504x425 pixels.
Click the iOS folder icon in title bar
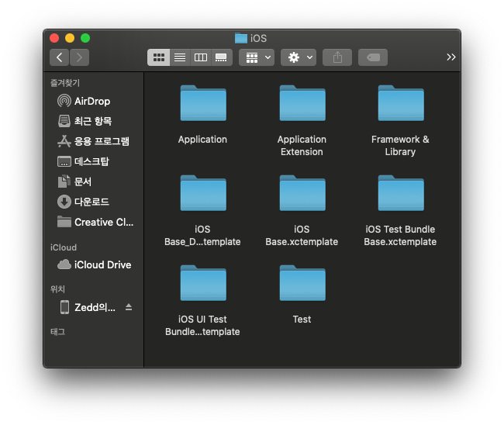point(240,38)
